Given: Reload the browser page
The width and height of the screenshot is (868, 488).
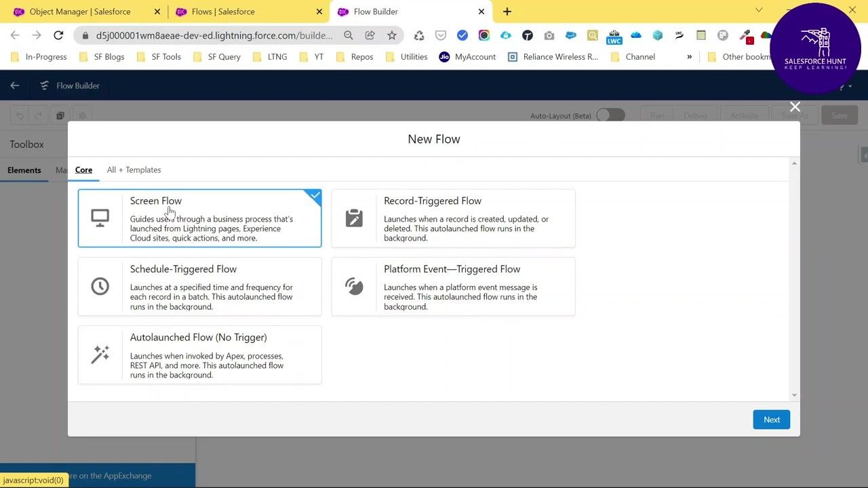Looking at the screenshot, I should [58, 35].
